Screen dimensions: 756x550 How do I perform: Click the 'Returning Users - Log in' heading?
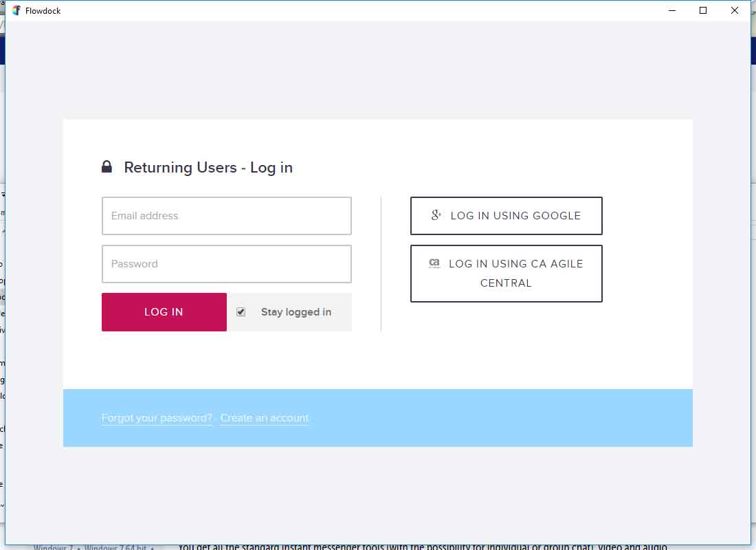[x=208, y=168]
